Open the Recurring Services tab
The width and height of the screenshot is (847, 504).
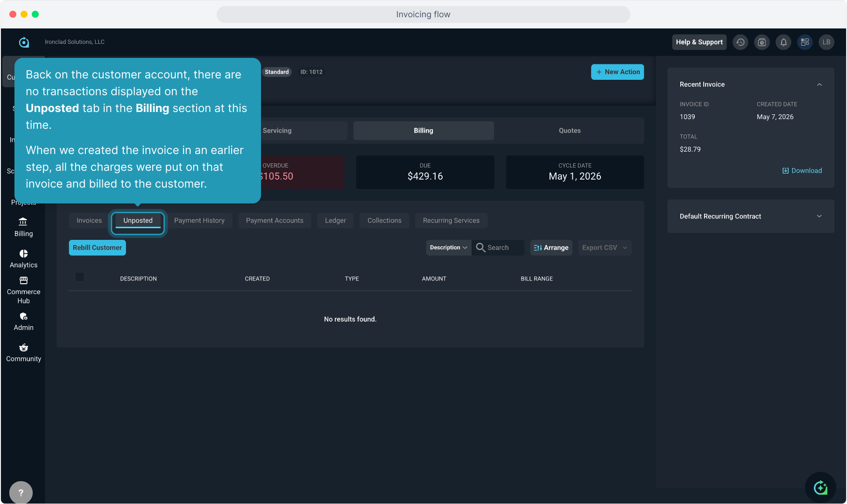click(451, 220)
